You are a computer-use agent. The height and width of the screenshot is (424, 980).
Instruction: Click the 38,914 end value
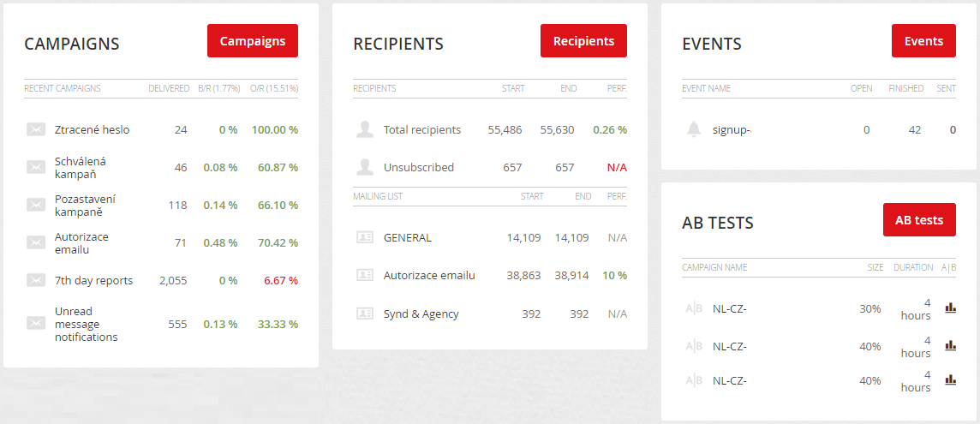(572, 275)
